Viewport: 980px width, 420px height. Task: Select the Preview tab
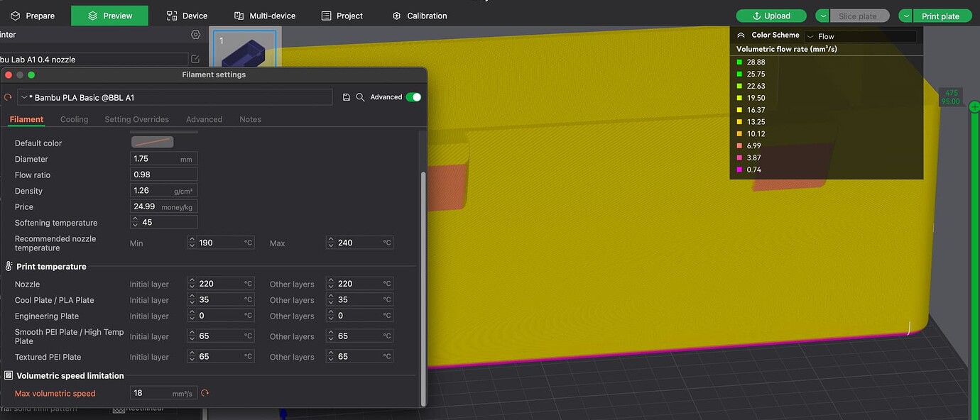coord(109,16)
